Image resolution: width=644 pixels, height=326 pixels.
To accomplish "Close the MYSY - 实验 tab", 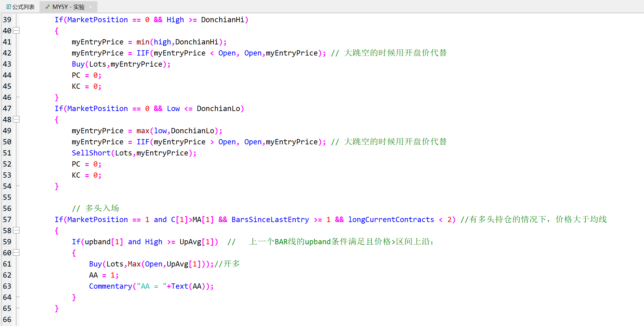I will coord(90,7).
